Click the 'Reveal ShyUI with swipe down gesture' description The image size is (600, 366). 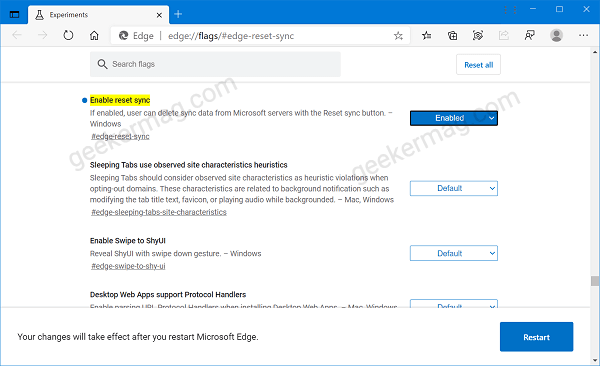click(x=176, y=254)
